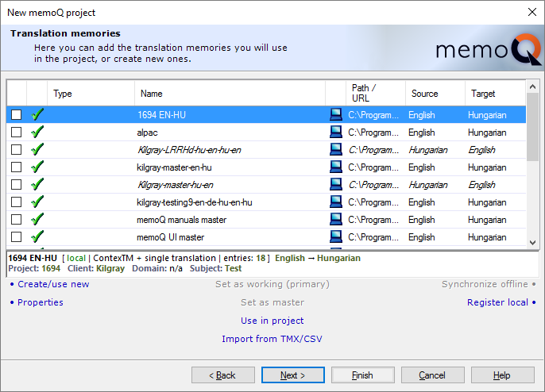545x392 pixels.
Task: Click local computer icon in alpac row
Action: 336,132
